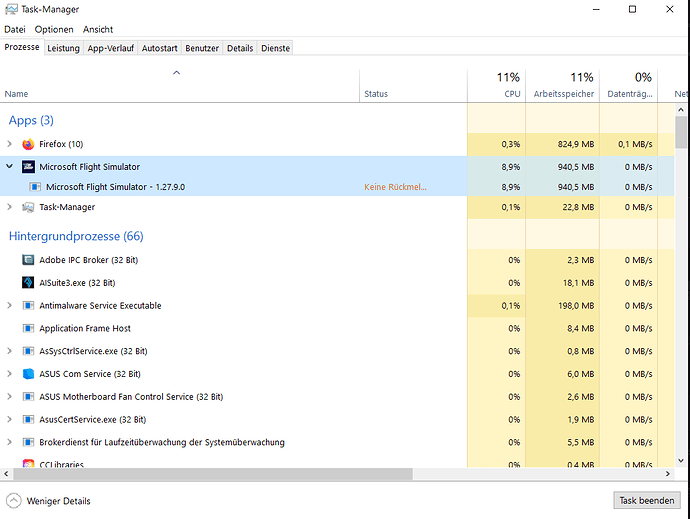This screenshot has height=519, width=690.
Task: Click the Task-Manager title bar icon
Action: tap(11, 9)
